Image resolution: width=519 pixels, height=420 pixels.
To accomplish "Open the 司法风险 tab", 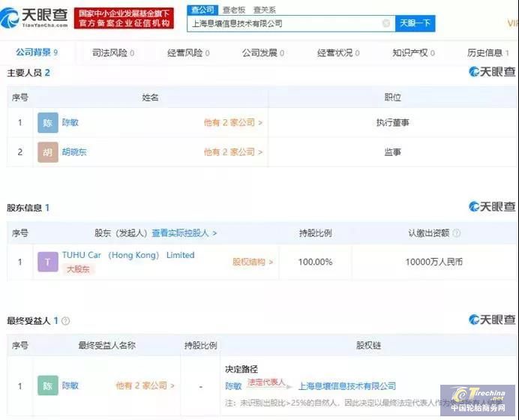I will 112,52.
